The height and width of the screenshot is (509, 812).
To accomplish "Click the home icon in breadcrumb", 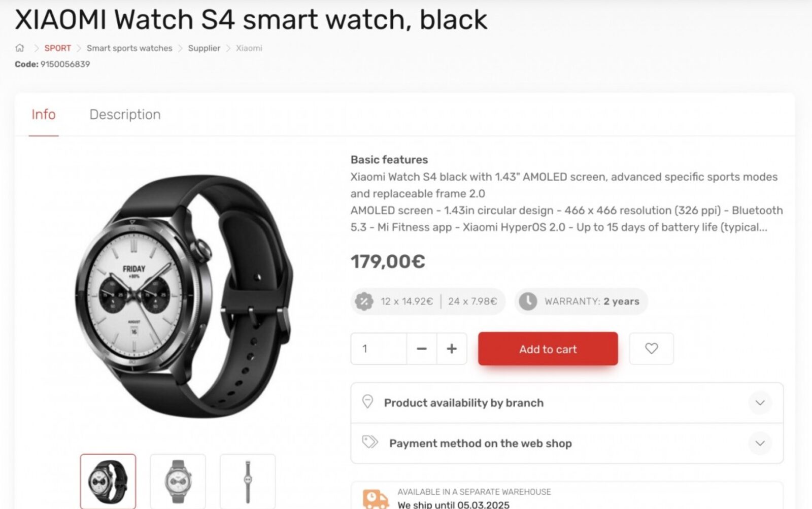I will [x=20, y=48].
